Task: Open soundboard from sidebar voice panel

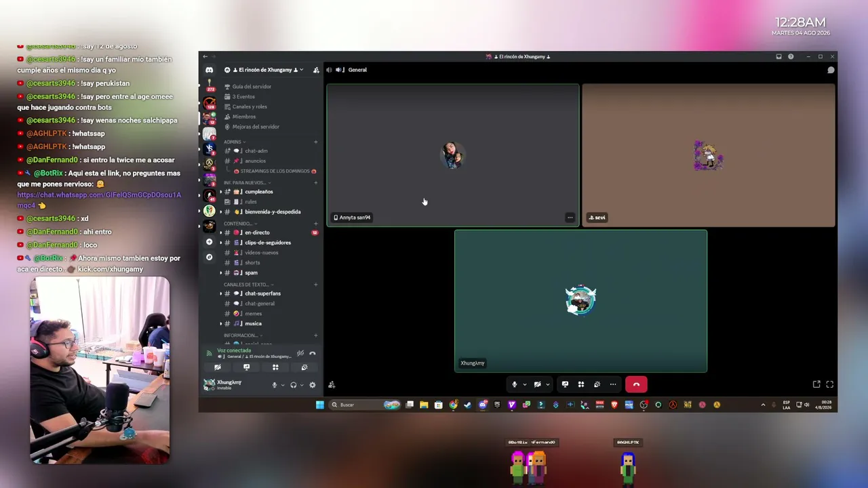Action: pos(304,367)
